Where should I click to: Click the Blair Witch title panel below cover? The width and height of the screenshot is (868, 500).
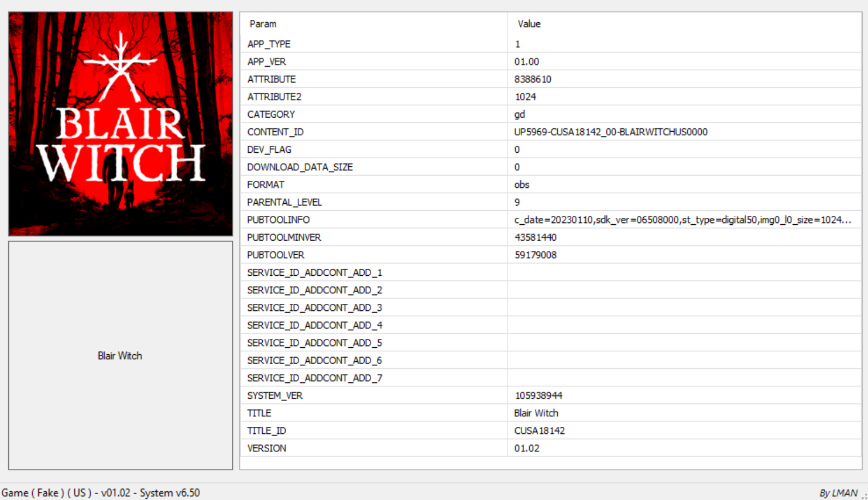(121, 355)
